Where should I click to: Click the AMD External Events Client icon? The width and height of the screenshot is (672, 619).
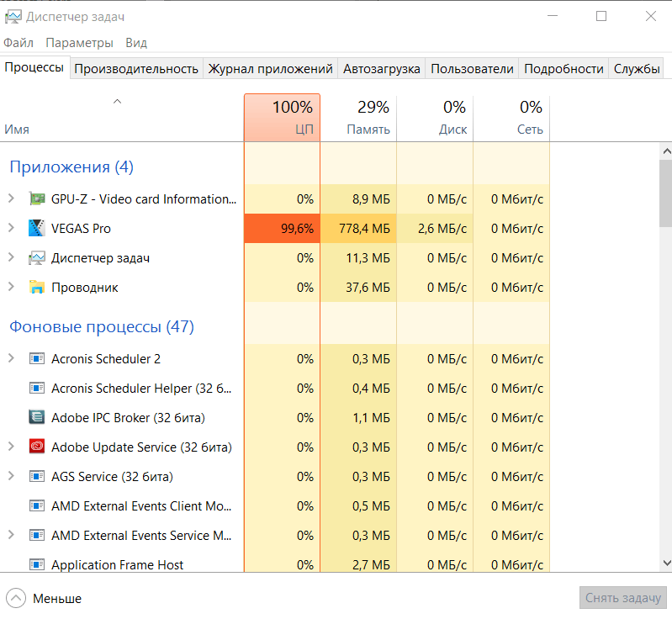tap(37, 505)
